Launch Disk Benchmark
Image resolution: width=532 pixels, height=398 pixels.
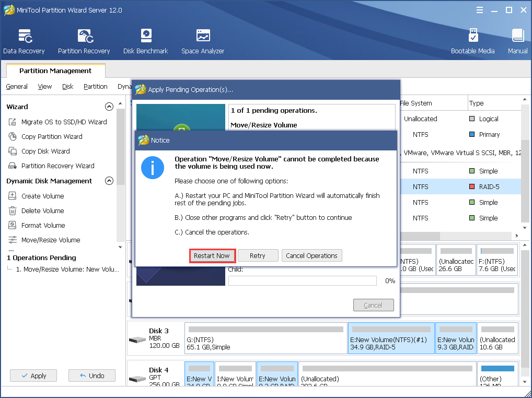145,41
